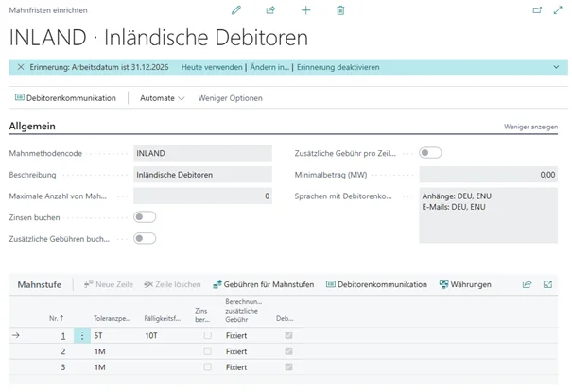Enable Zusätzliche Gebühr pro Zeile toggle
This screenshot has height=392, width=572.
pos(430,153)
